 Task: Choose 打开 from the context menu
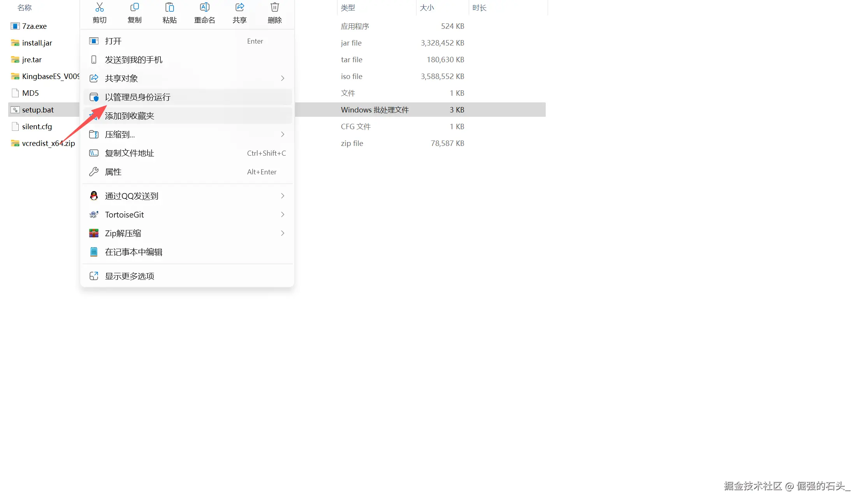click(113, 41)
